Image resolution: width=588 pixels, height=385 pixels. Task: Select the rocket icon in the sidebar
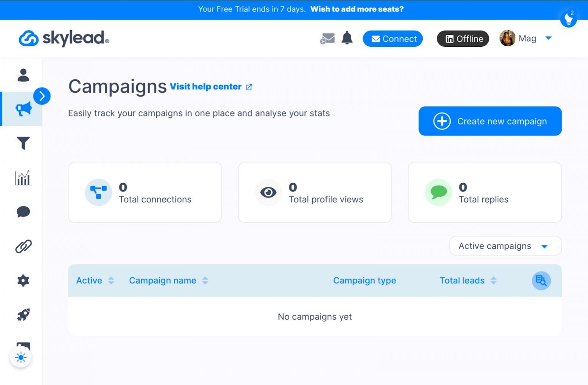pyautogui.click(x=23, y=315)
